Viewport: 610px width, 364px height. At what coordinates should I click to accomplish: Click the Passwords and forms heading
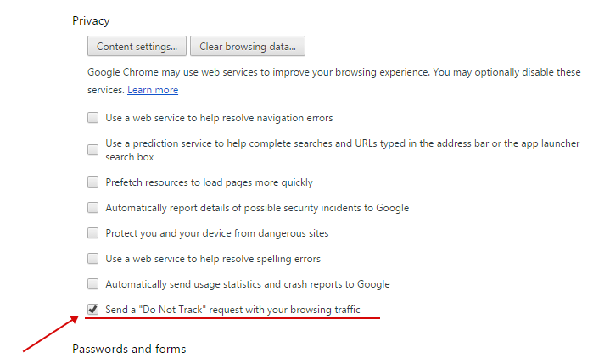[x=129, y=349]
